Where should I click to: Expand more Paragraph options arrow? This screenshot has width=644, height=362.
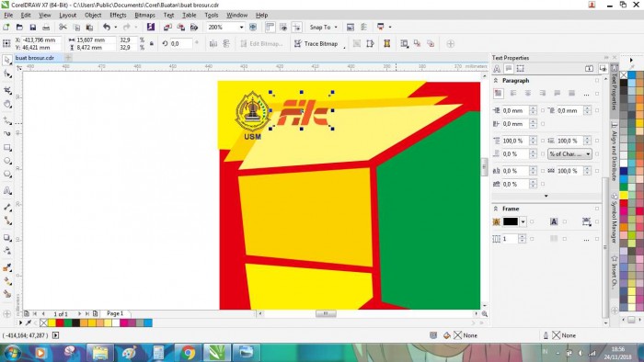[546, 196]
